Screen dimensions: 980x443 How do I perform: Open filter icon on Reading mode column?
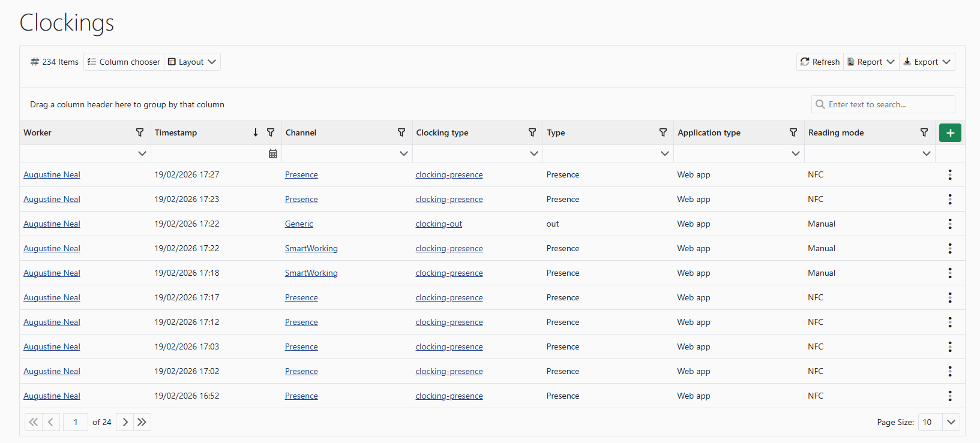[924, 132]
